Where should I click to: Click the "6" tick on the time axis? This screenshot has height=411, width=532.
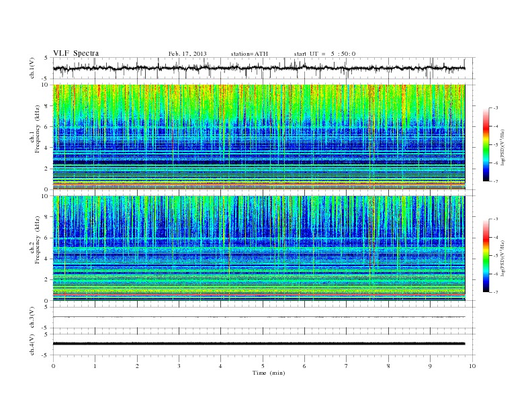tap(304, 366)
